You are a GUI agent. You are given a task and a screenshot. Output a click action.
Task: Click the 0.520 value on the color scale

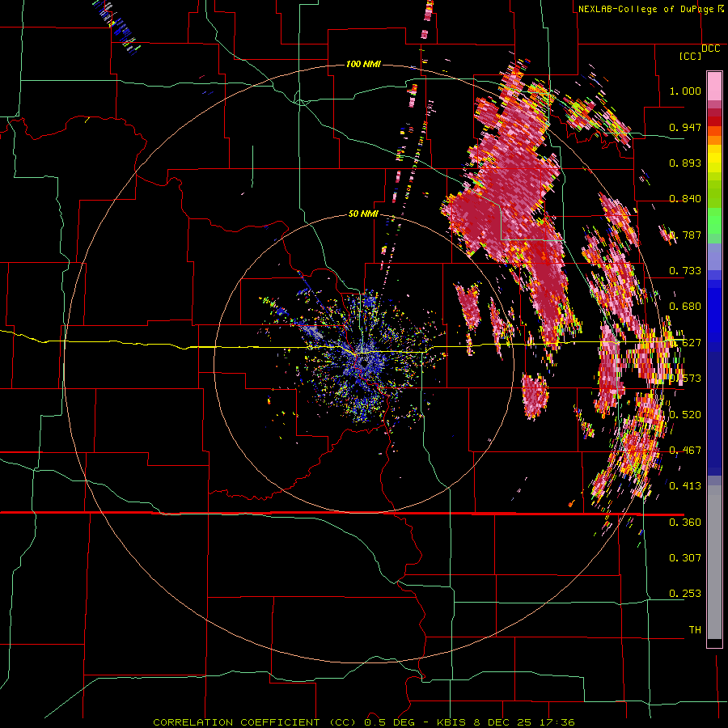point(685,415)
